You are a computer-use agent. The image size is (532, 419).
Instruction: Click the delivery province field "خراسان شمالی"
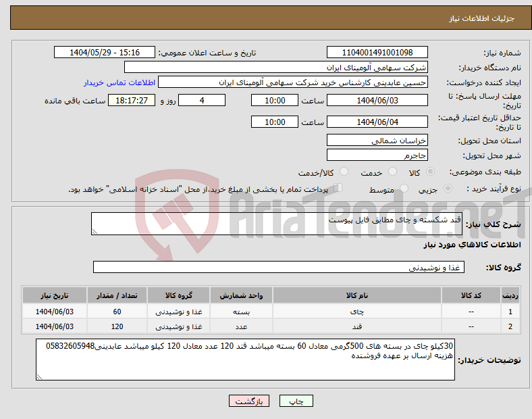pyautogui.click(x=377, y=141)
